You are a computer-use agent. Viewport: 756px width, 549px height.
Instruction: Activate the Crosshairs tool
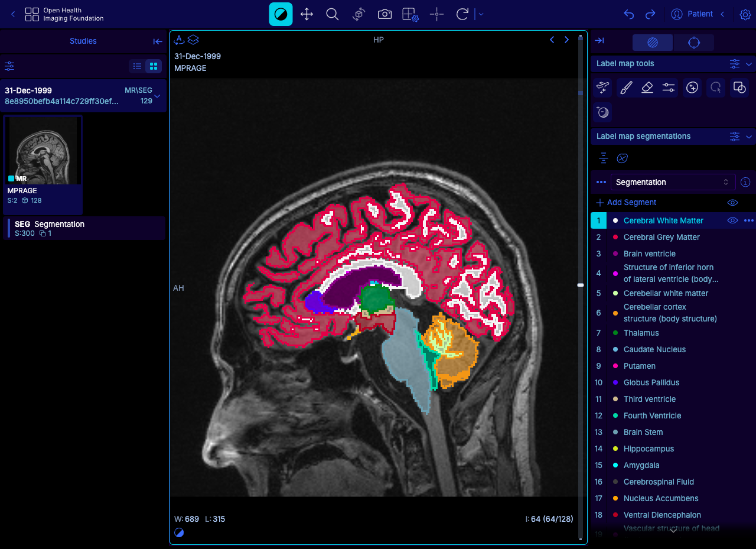436,14
